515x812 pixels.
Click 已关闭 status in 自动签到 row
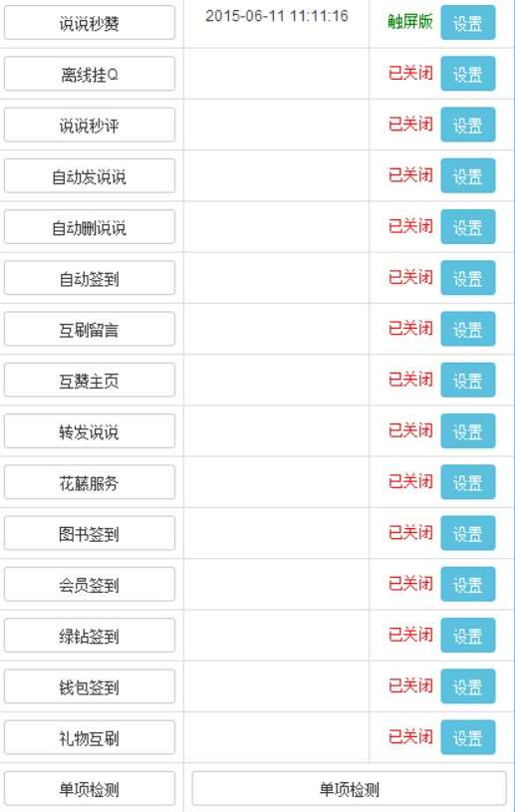410,277
